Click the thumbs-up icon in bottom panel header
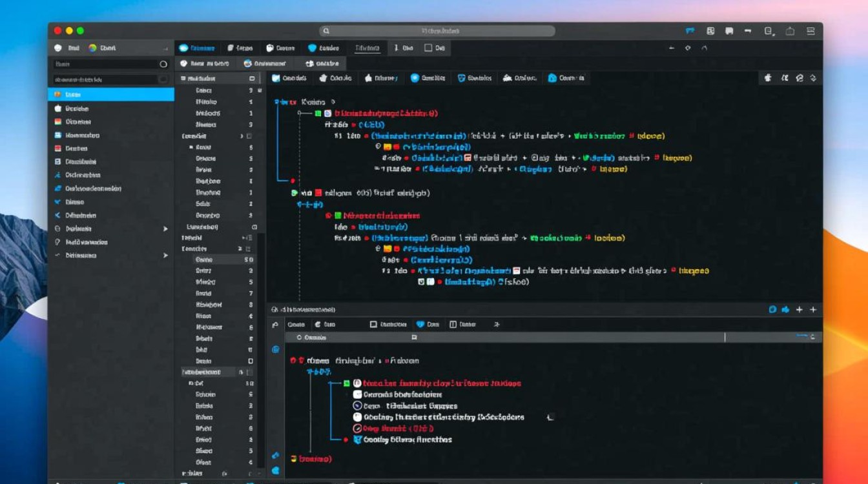 [785, 310]
